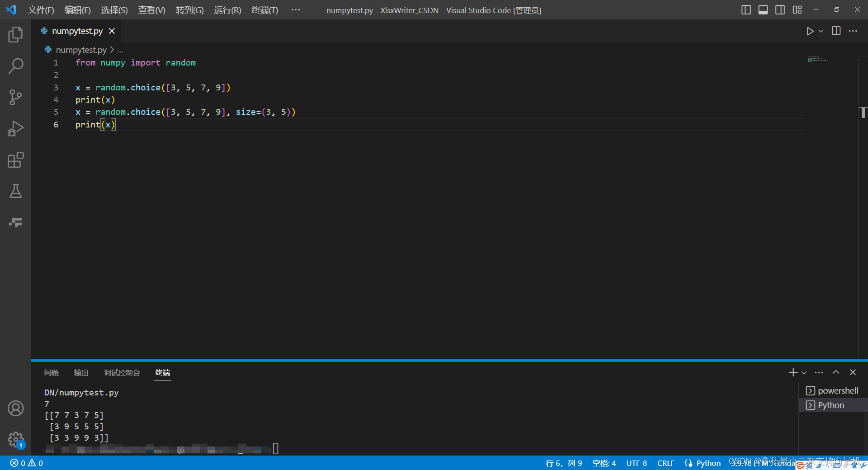Expand the breadcrumb ellipsis after numpytest.py

120,50
